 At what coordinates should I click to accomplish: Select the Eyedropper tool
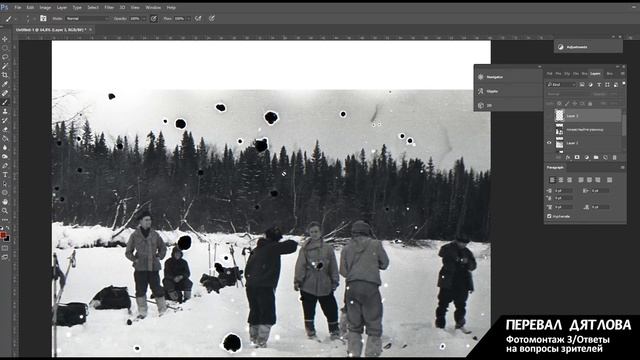5,84
